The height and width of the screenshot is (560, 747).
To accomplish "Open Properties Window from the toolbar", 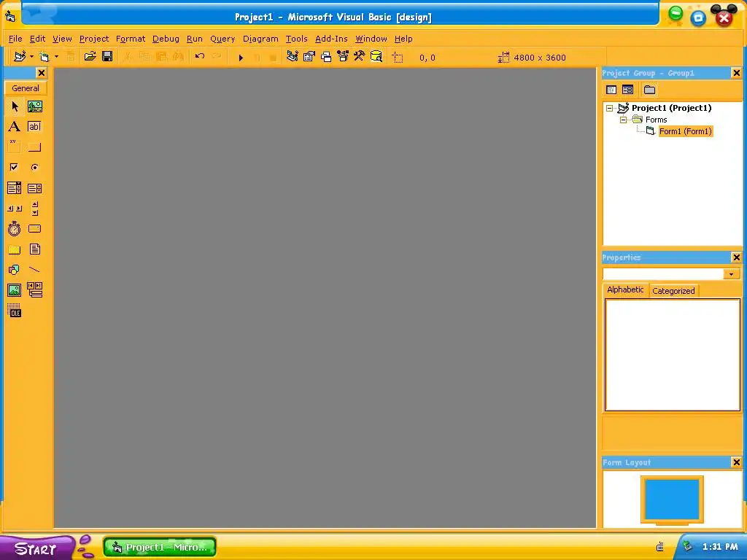I will tap(309, 57).
